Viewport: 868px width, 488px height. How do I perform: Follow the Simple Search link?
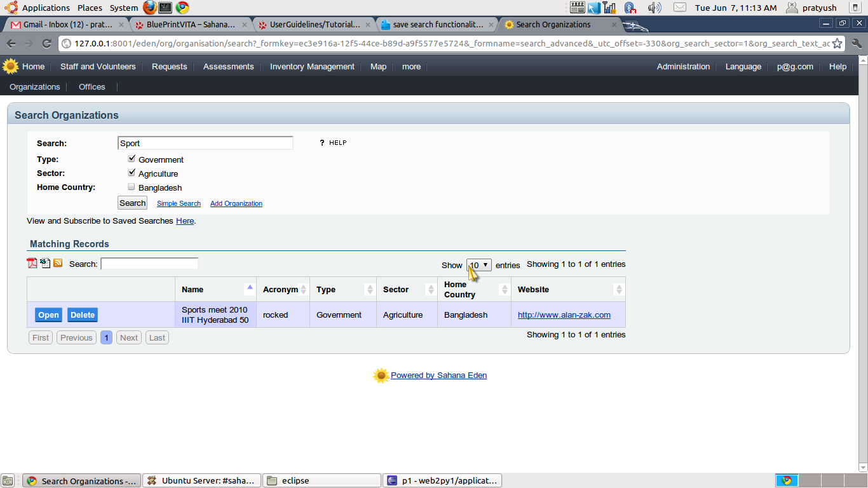[179, 203]
